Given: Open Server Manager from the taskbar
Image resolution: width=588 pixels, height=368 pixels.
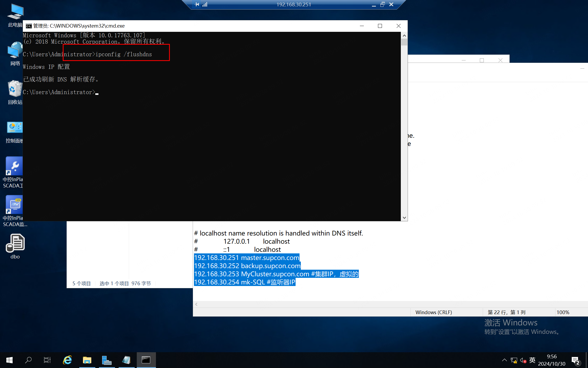Looking at the screenshot, I should 107,360.
